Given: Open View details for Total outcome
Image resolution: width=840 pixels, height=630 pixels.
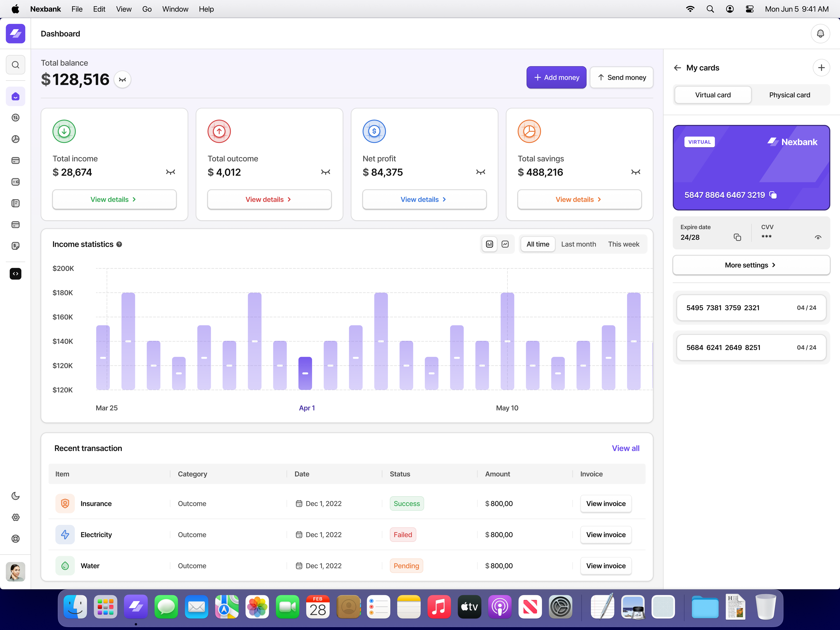Looking at the screenshot, I should coord(269,199).
